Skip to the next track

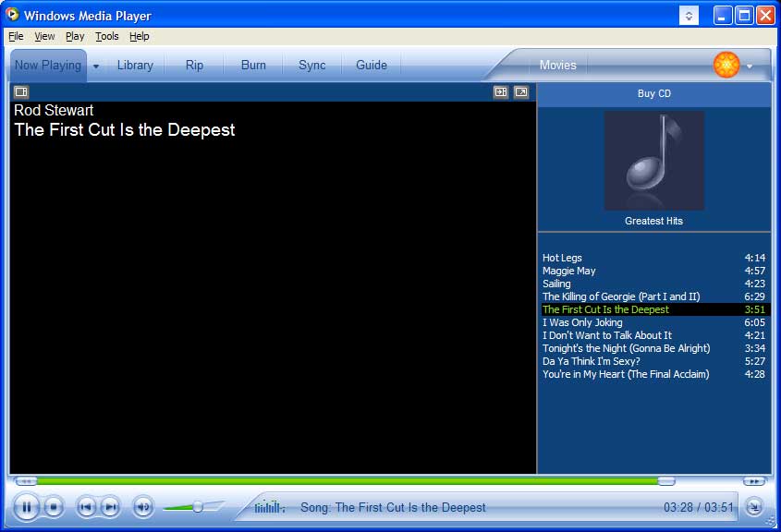[x=111, y=507]
